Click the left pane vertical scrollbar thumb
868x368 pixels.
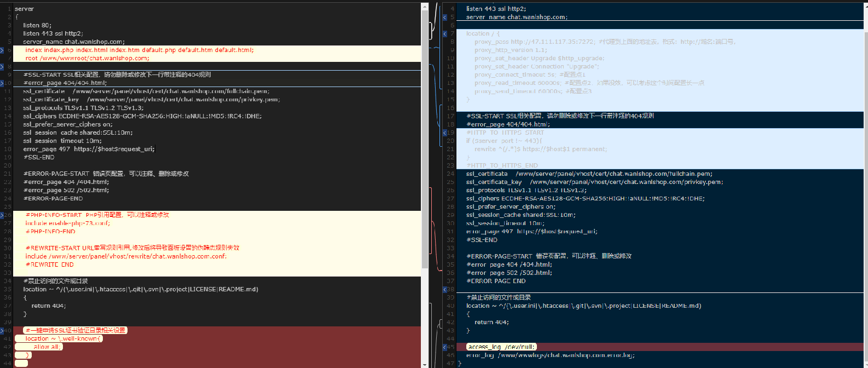[425, 140]
